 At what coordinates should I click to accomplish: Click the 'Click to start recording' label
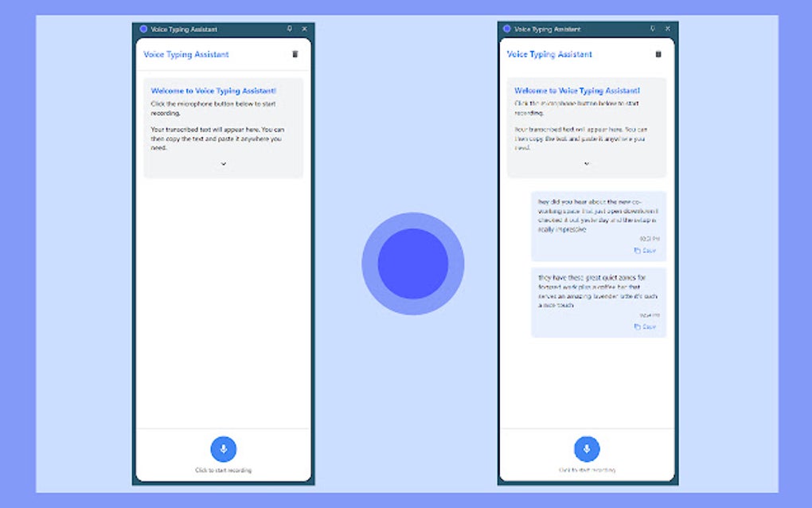223,470
